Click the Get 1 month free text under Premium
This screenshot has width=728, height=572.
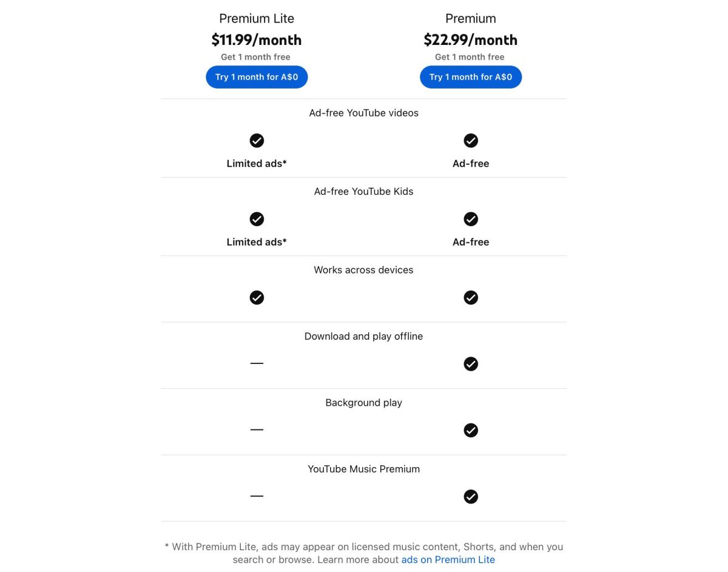tap(470, 56)
